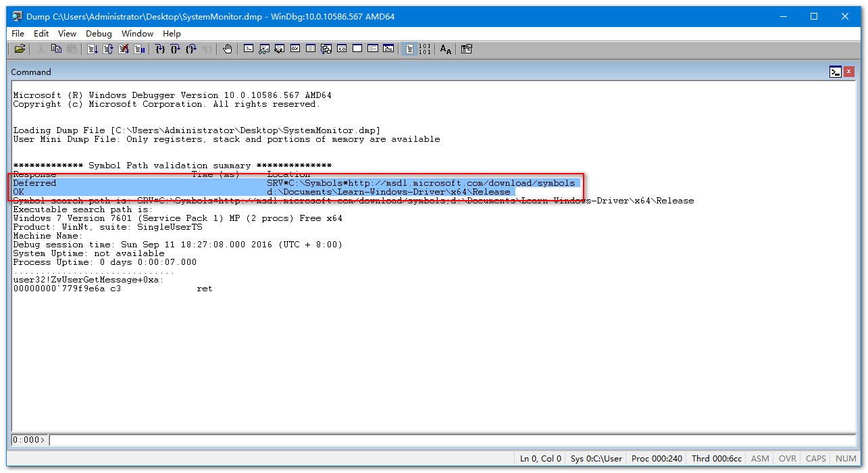The image size is (868, 473).
Task: Click the "Debug session time" line
Action: [x=178, y=245]
